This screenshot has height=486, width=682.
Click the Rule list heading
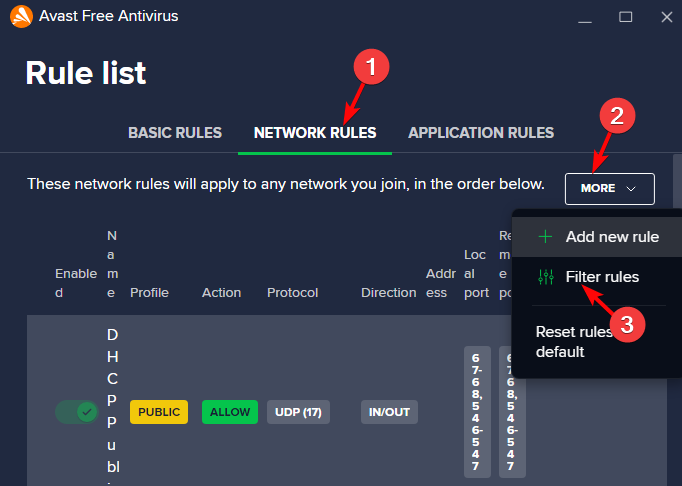point(86,73)
